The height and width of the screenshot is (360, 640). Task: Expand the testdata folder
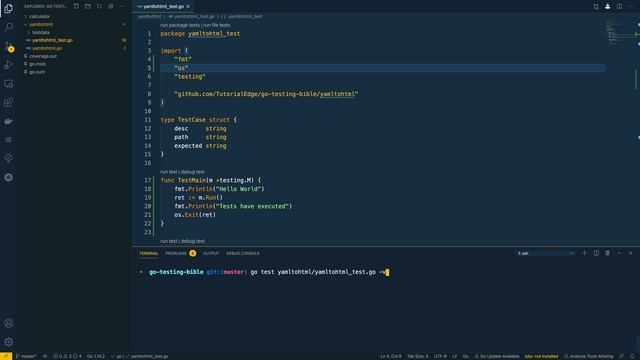[x=41, y=32]
